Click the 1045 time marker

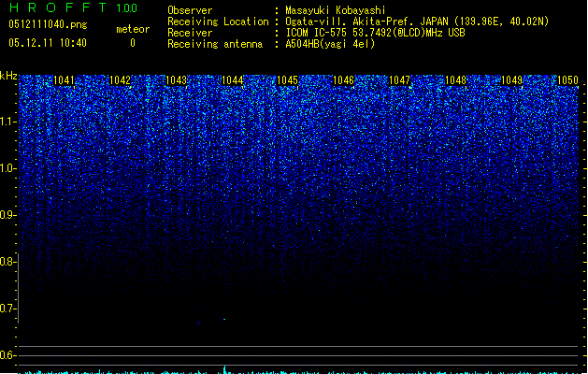tap(287, 80)
